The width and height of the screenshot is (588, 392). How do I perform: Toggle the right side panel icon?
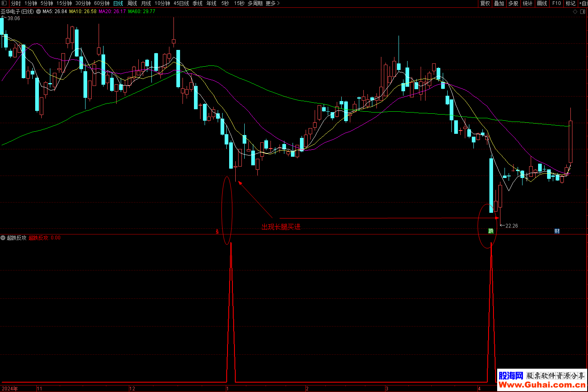pos(583,12)
